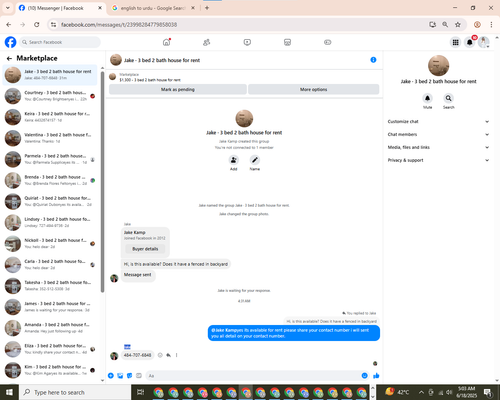This screenshot has height=400, width=500.
Task: Open the Facebook home feed icon
Action: pyautogui.click(x=166, y=42)
